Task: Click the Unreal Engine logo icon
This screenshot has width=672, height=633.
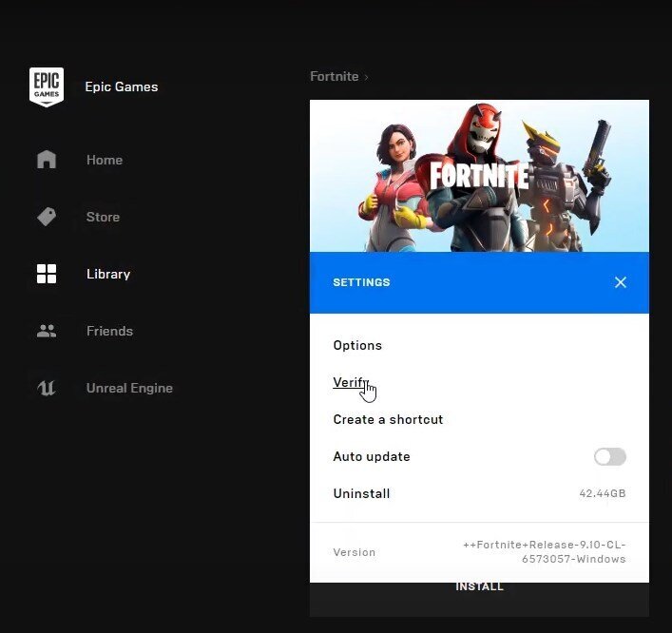Action: (47, 388)
